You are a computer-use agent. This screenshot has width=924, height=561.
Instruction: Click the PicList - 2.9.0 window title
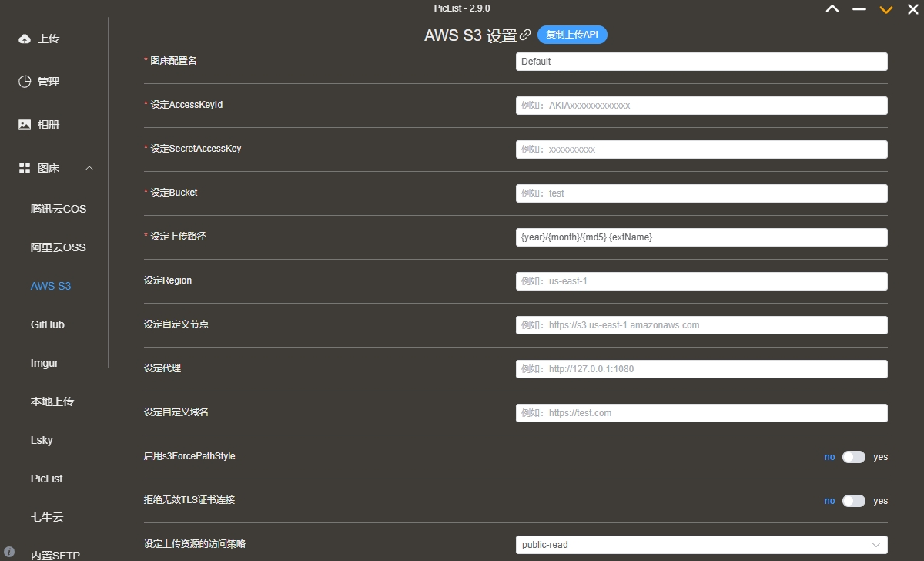[462, 8]
